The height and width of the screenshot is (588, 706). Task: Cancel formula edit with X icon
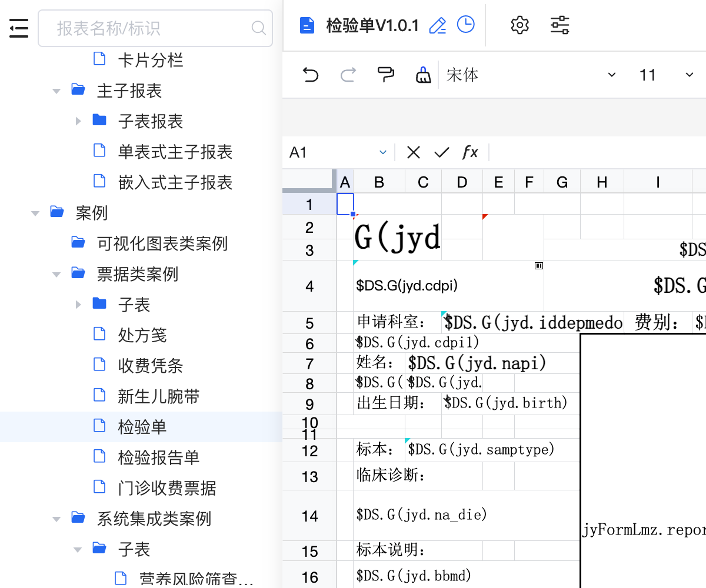414,153
